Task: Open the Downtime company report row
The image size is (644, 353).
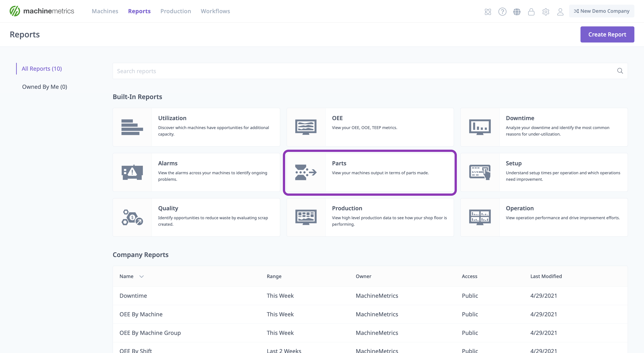Action: click(370, 296)
